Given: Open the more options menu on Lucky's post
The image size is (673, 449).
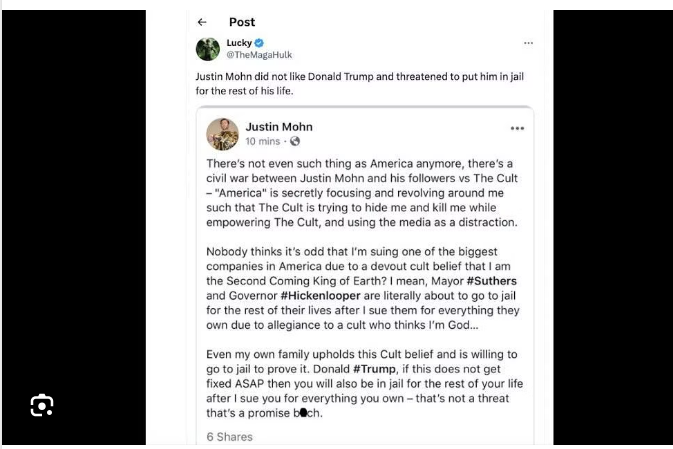Looking at the screenshot, I should point(528,43).
